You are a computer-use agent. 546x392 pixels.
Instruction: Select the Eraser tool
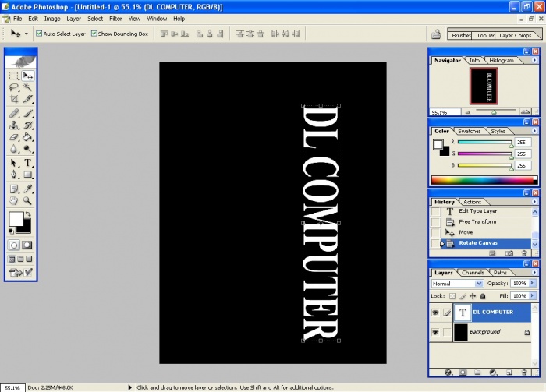pos(14,137)
